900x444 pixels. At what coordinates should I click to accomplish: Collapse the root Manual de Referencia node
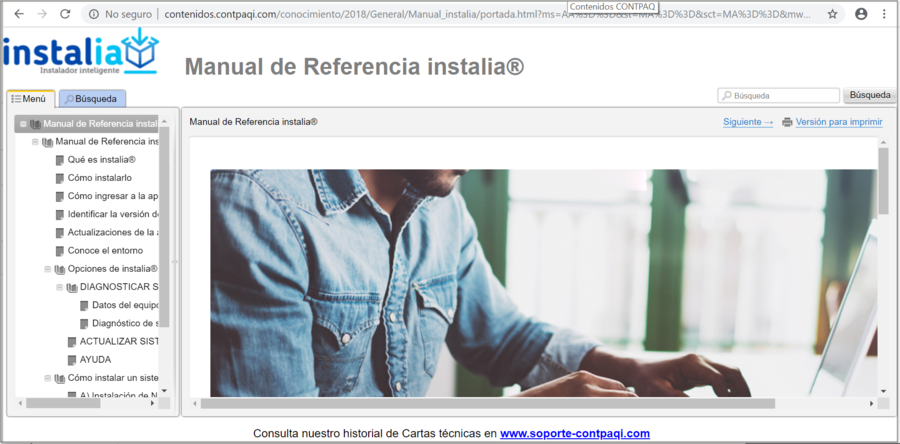[23, 123]
